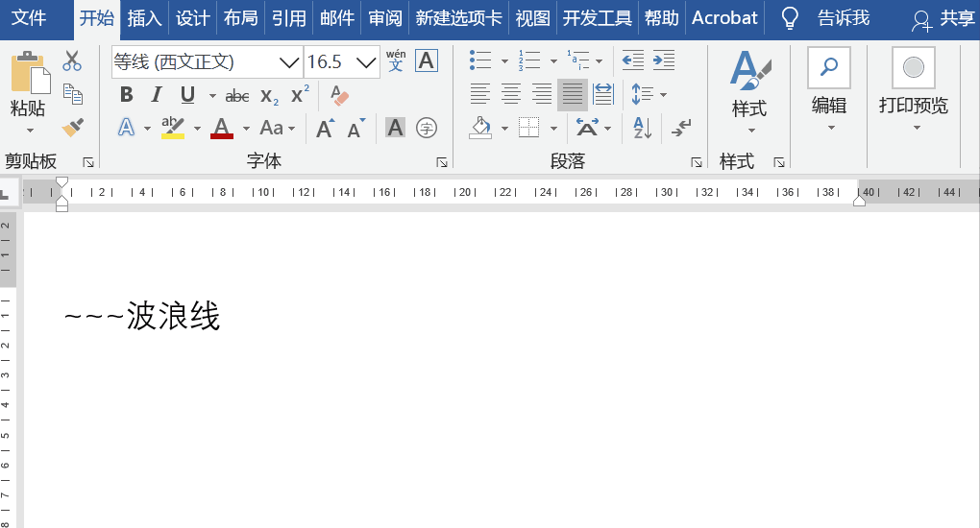Click the Phonetic Guide wén icon

click(396, 61)
